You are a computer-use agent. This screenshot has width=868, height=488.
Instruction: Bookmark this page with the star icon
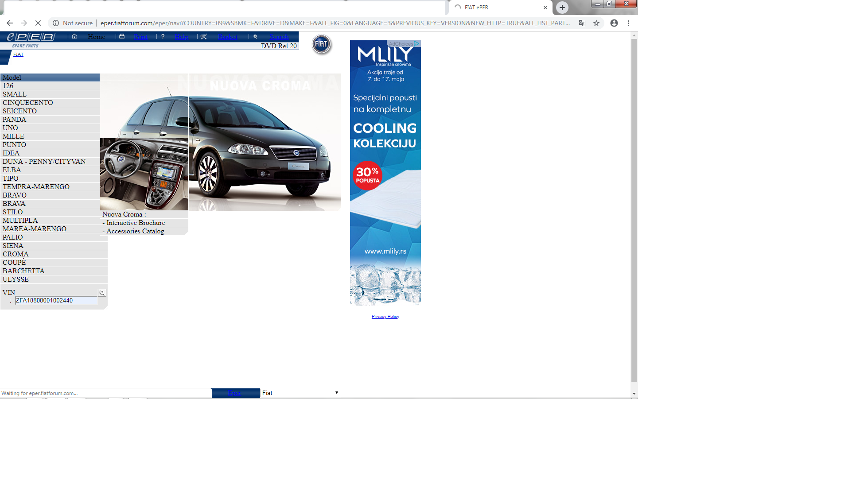[596, 23]
